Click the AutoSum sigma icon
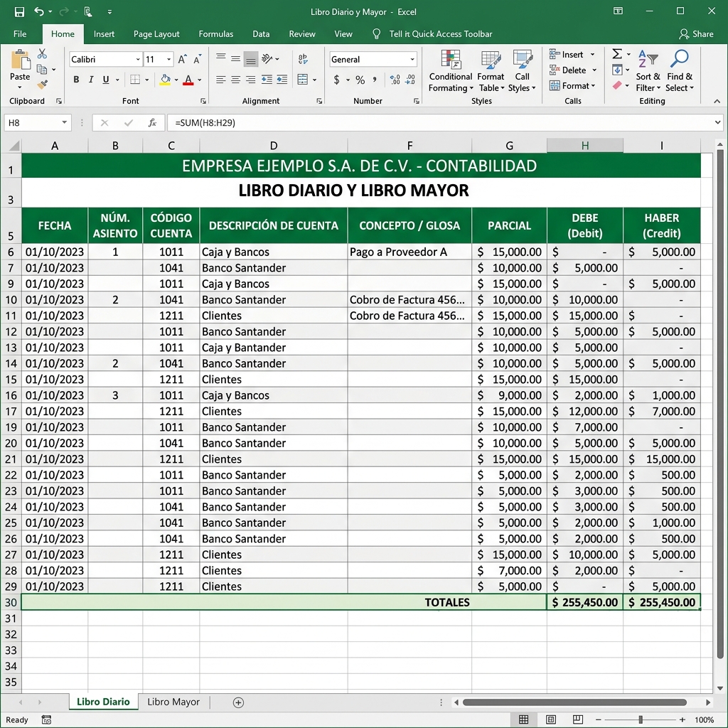The image size is (728, 728). 617,54
